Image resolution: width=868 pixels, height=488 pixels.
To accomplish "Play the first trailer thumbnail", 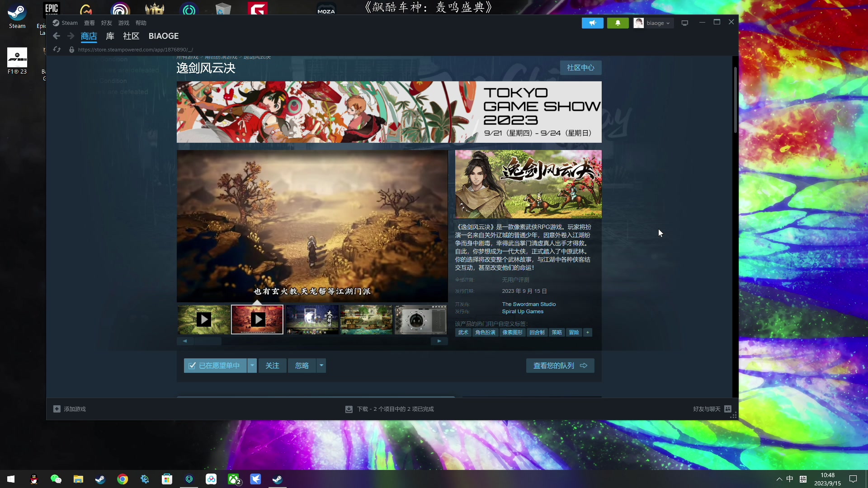I will [203, 319].
